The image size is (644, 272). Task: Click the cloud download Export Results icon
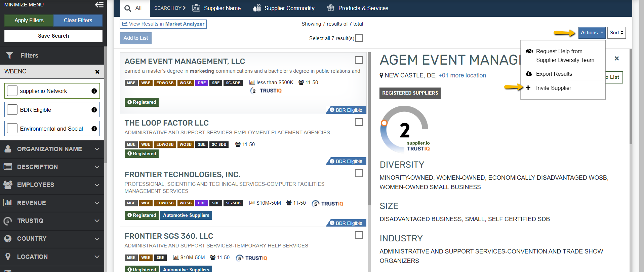pyautogui.click(x=529, y=74)
